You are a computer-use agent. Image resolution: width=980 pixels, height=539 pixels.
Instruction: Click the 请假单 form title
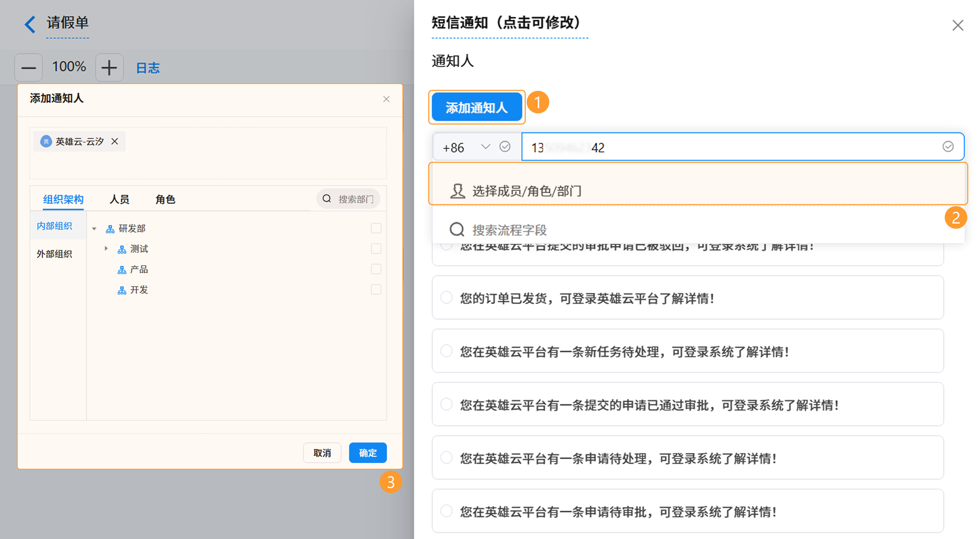(x=68, y=23)
